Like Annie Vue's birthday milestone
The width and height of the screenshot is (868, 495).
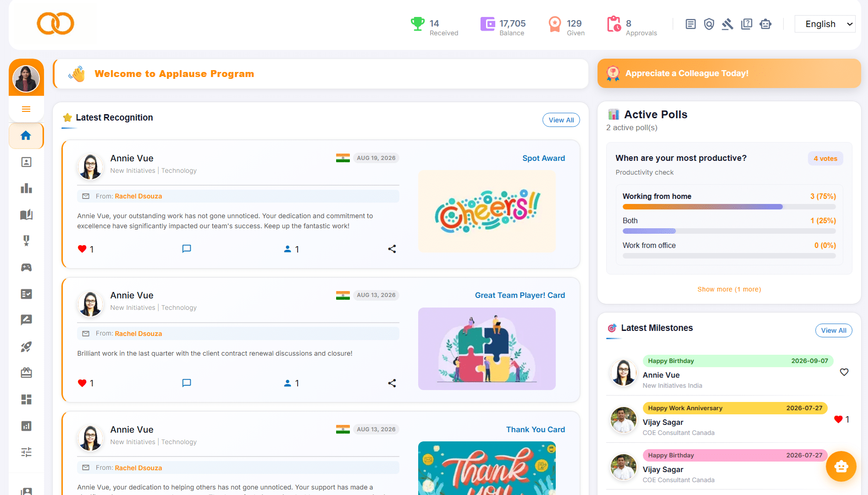pyautogui.click(x=844, y=372)
